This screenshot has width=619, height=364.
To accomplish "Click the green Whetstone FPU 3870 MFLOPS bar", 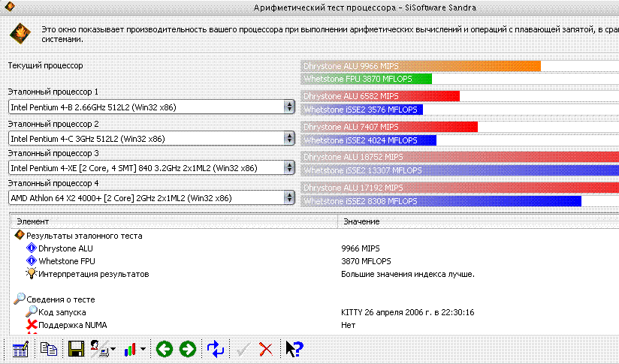I will (x=367, y=79).
